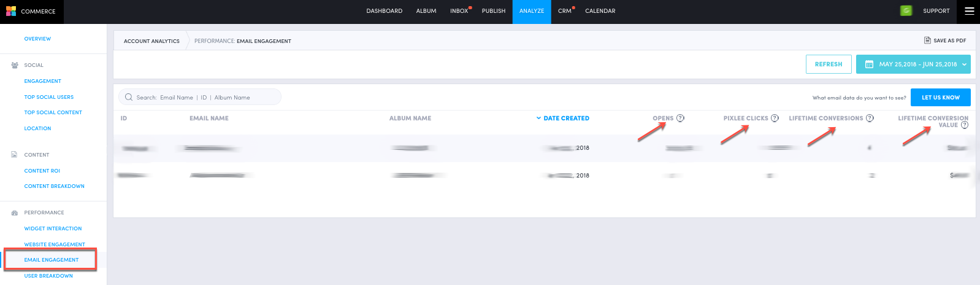Navigate to the Account Analytics breadcrumb

pos(151,41)
